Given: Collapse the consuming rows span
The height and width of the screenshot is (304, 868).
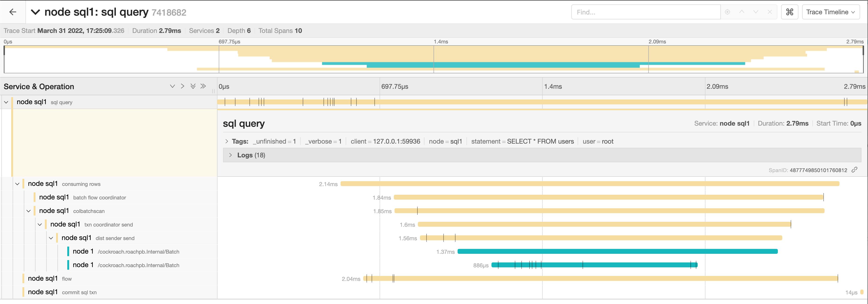Looking at the screenshot, I should click(17, 184).
